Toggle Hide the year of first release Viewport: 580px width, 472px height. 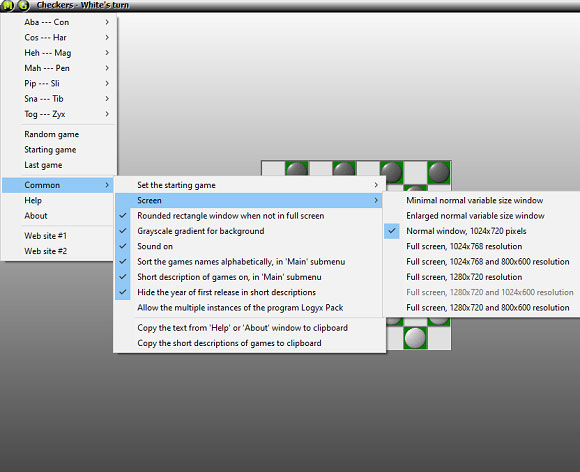click(249, 293)
